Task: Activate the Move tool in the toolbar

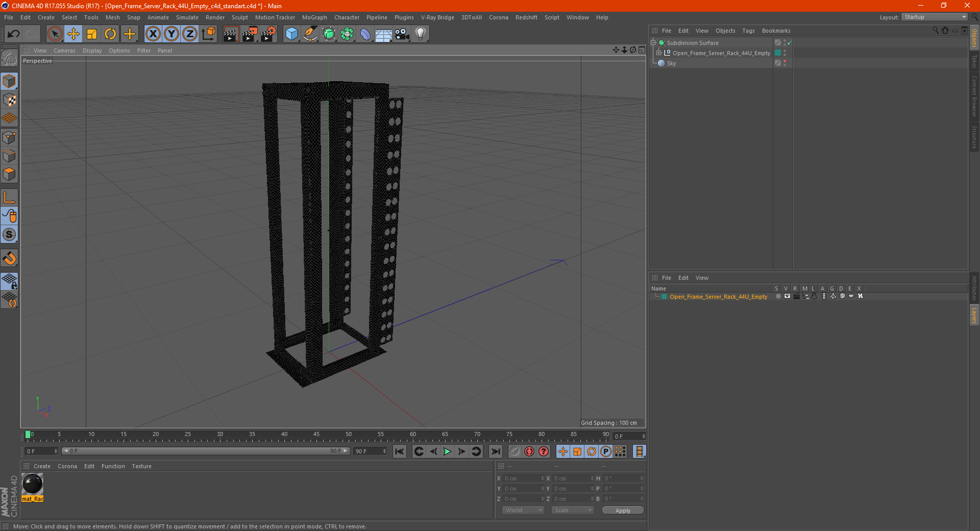Action: [73, 34]
